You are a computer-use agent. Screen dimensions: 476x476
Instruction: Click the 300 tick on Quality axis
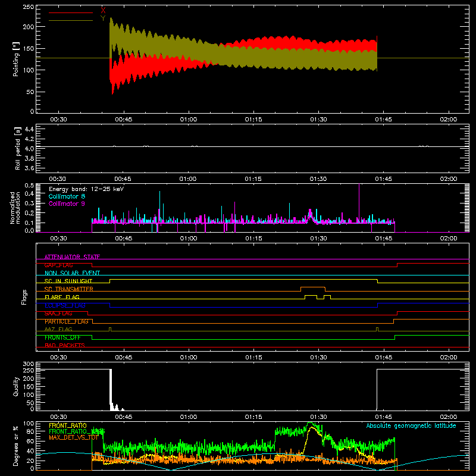(29, 364)
